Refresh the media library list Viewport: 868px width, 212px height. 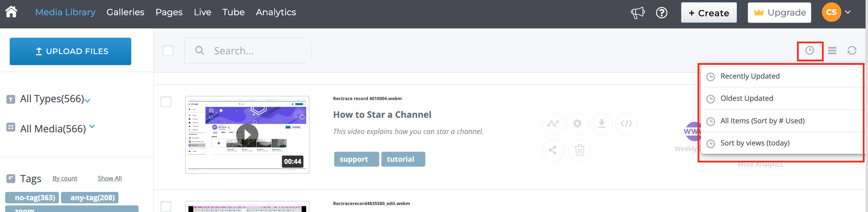pos(852,51)
